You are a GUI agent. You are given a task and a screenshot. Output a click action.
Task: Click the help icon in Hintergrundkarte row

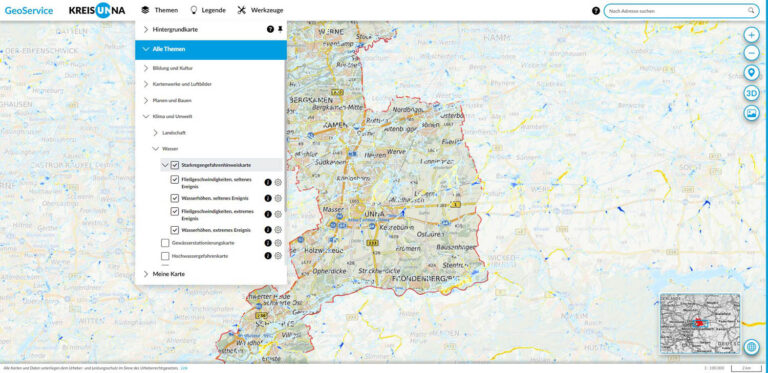coord(270,29)
